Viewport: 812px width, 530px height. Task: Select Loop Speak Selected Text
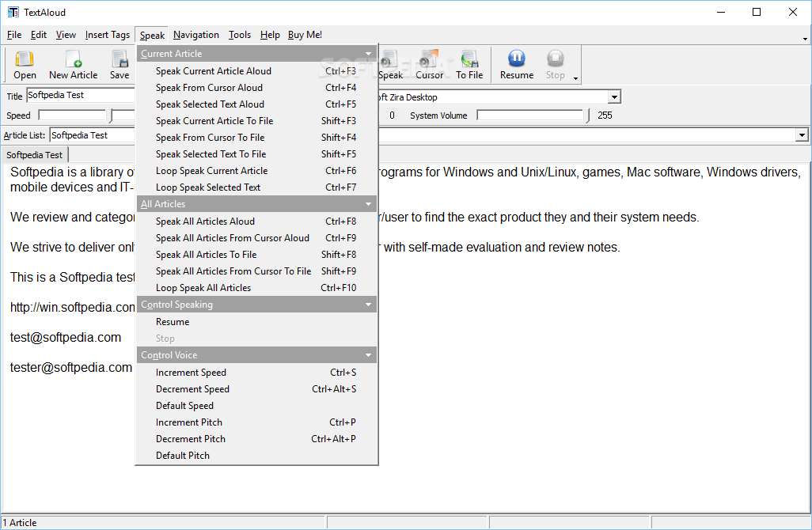[256, 187]
